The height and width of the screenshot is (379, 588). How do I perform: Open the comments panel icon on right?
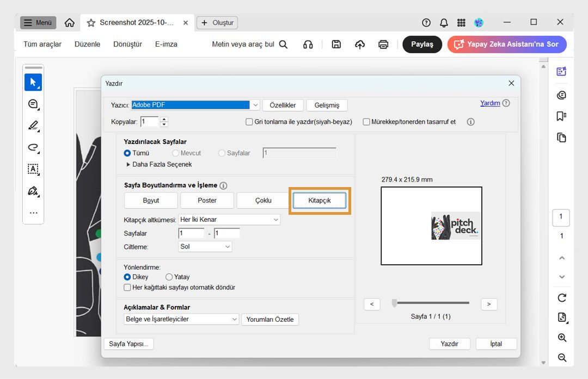pyautogui.click(x=561, y=95)
